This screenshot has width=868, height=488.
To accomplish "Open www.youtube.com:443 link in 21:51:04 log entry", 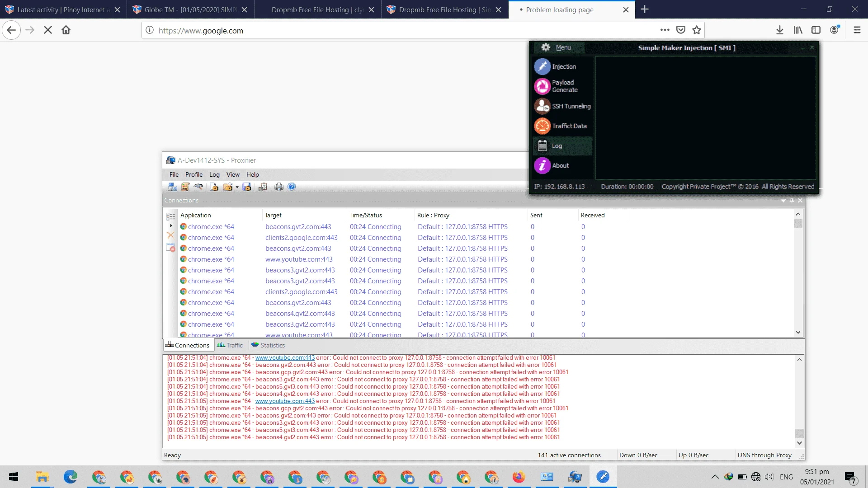I will click(x=285, y=358).
